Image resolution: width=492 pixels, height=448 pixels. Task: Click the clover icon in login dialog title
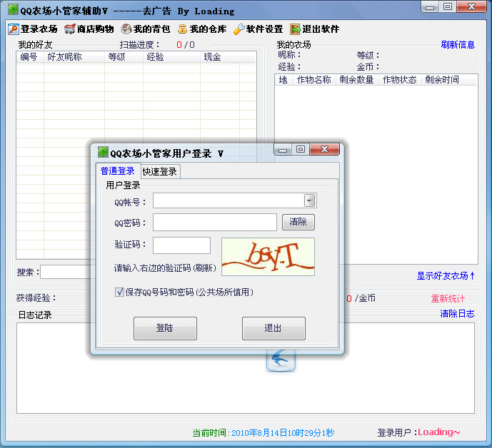click(x=103, y=152)
